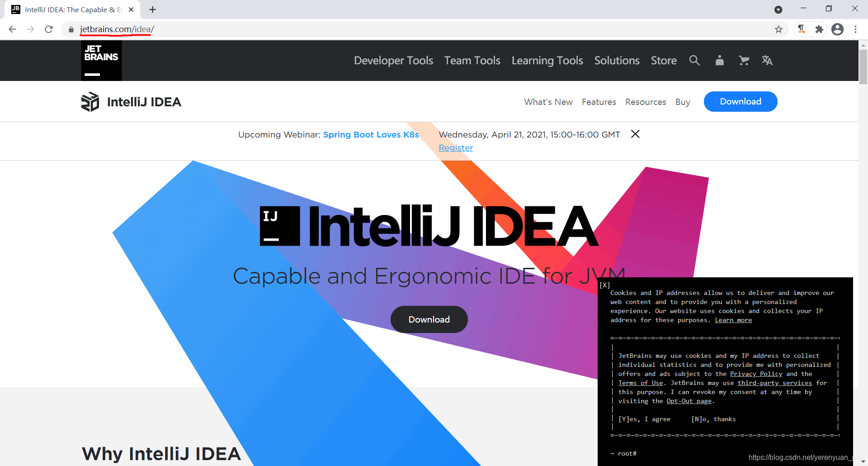Click the scrollbar up arrow
This screenshot has height=466, width=868.
pyautogui.click(x=863, y=45)
